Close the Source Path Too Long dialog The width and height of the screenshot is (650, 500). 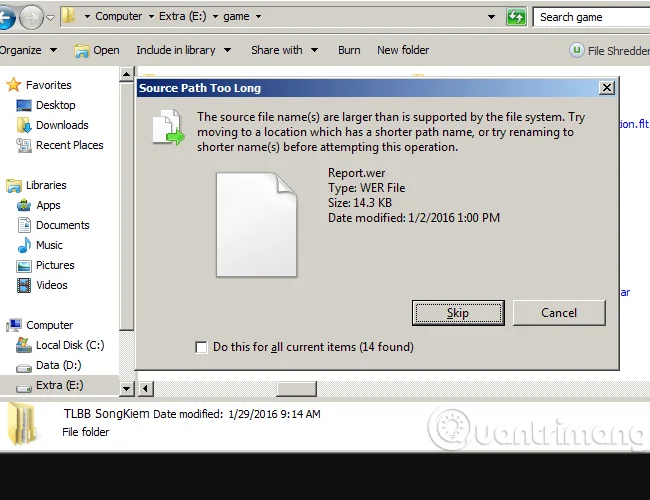click(606, 88)
